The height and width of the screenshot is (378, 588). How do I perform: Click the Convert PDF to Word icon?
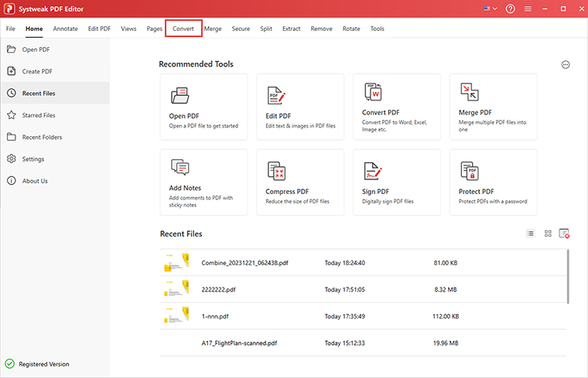click(x=373, y=92)
